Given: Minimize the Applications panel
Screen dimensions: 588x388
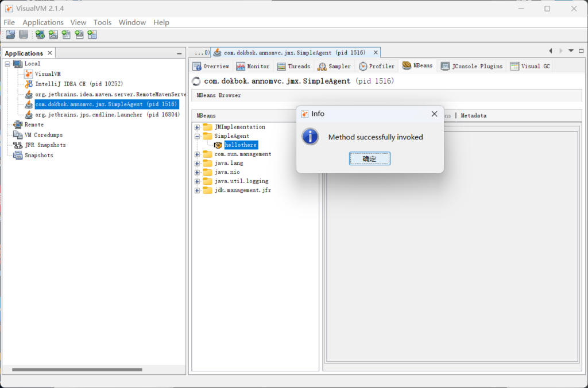Looking at the screenshot, I should click(179, 53).
